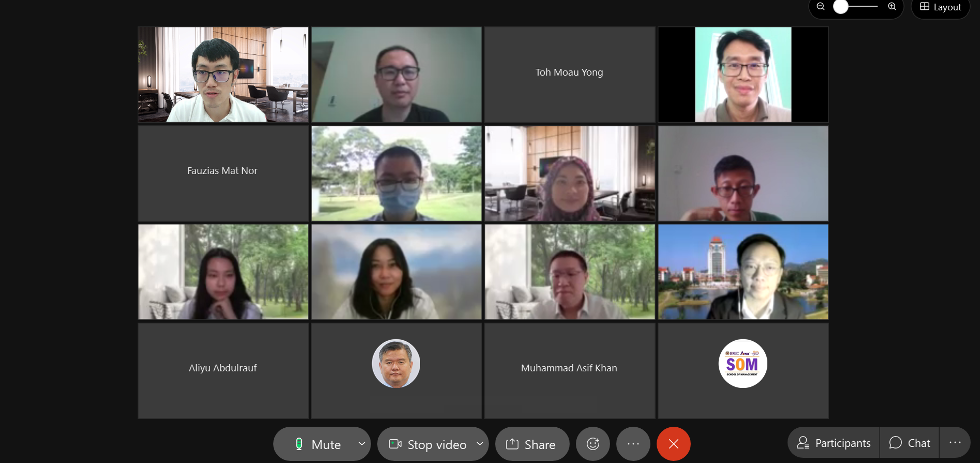Adjust the grid zoom slider handle

841,7
